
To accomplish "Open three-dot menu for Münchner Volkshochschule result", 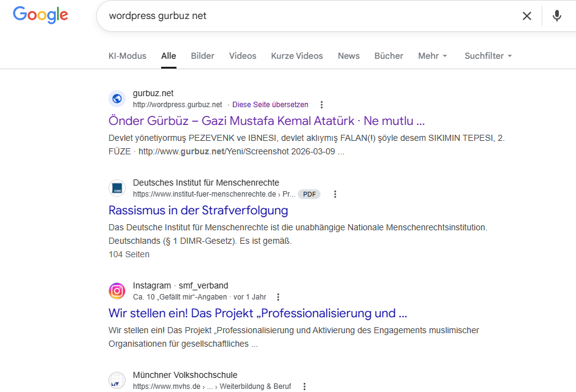I will pyautogui.click(x=304, y=386).
